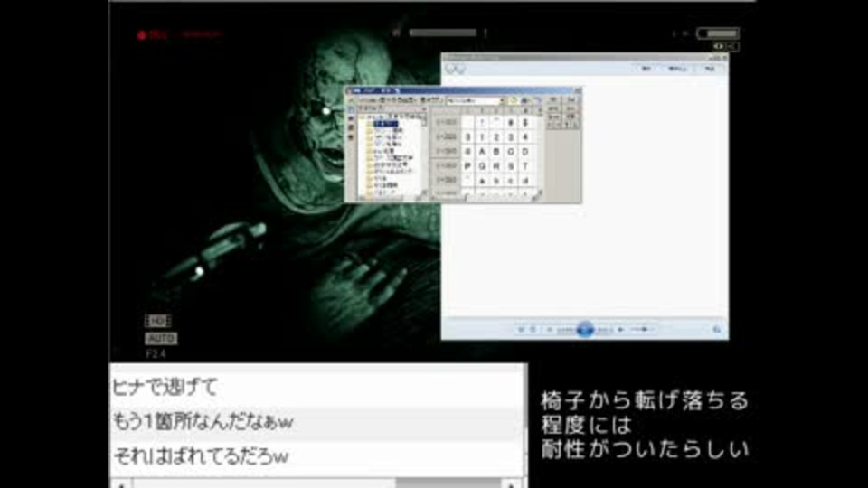The image size is (868, 488).
Task: Click the top applet icon in IME Pad sidebar
Action: tap(351, 109)
